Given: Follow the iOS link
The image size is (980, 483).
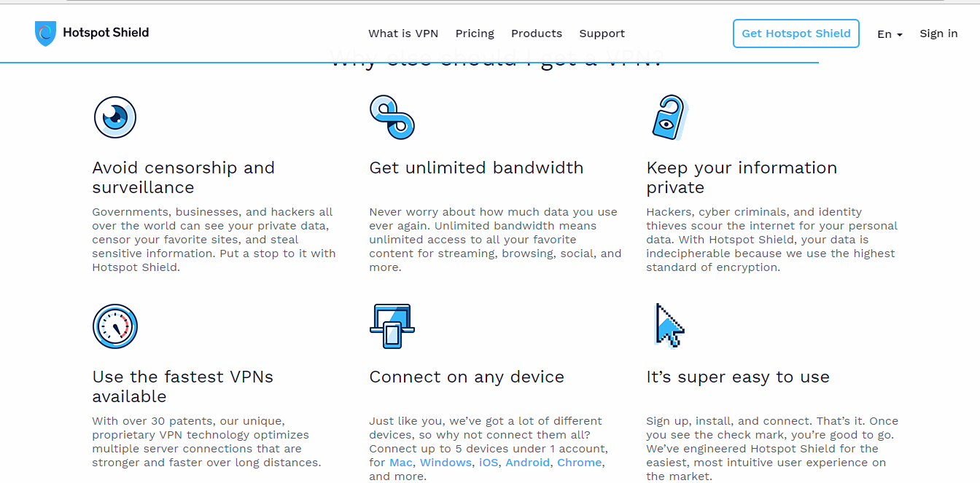Looking at the screenshot, I should (x=489, y=463).
